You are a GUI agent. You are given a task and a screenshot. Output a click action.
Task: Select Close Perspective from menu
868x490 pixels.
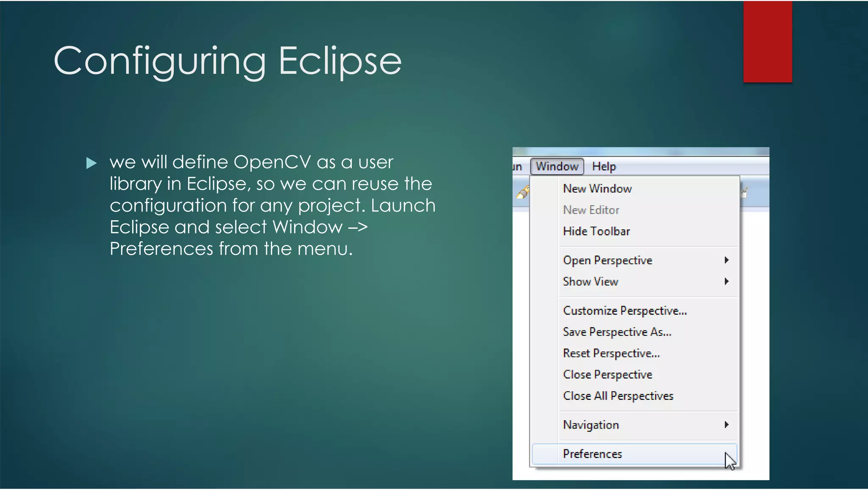[x=607, y=374]
